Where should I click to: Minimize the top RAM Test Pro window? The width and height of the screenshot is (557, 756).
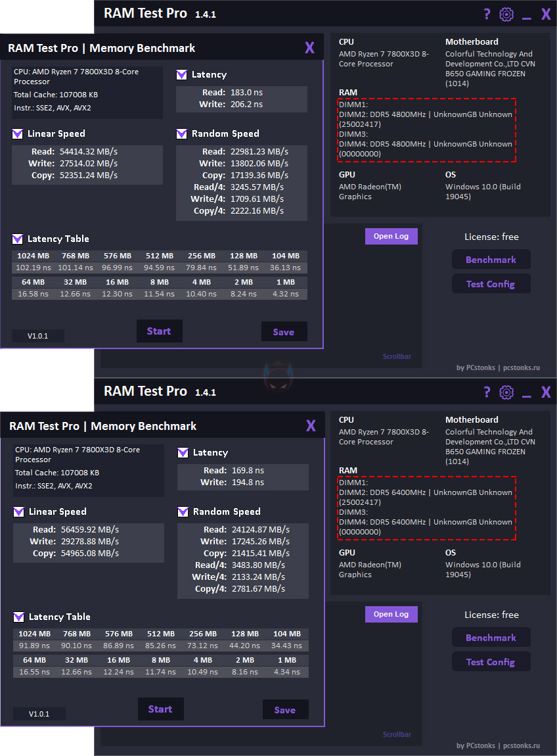coord(527,18)
